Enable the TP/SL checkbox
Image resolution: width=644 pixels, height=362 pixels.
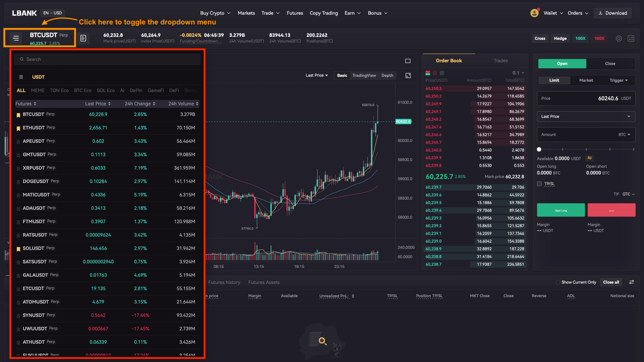point(539,184)
